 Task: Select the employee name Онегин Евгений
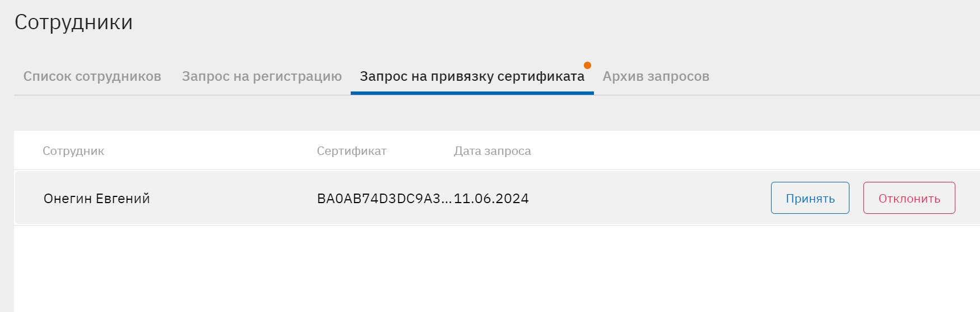pyautogui.click(x=96, y=199)
